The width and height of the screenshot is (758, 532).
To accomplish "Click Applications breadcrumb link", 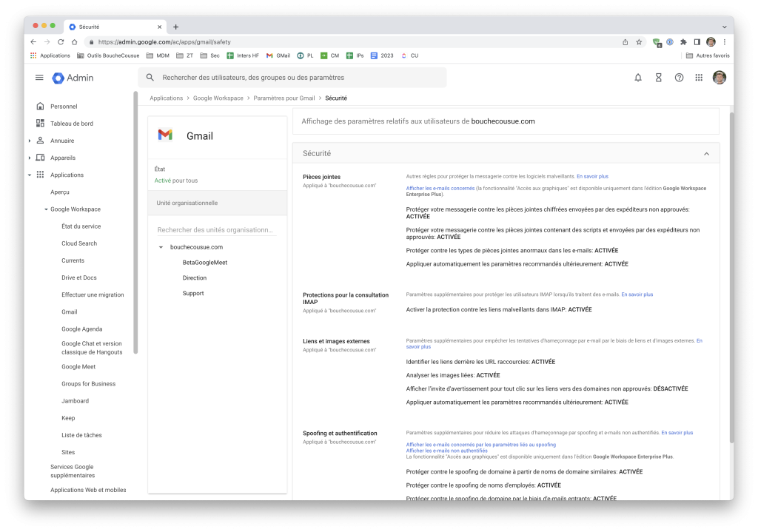I will pos(167,98).
